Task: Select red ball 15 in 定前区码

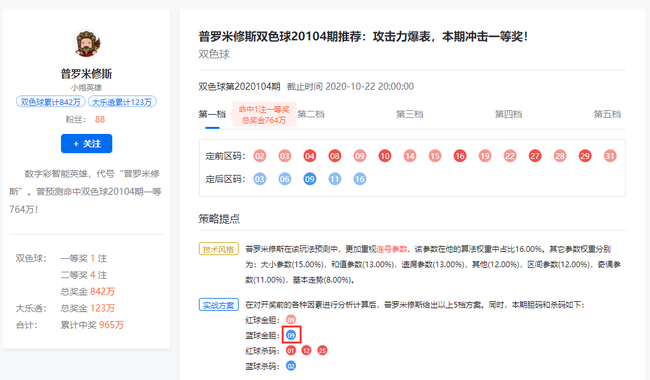Action: 435,156
